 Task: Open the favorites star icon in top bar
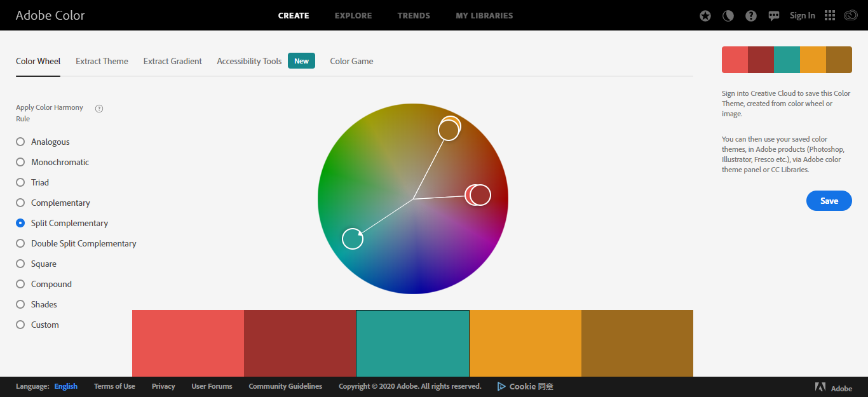click(705, 15)
